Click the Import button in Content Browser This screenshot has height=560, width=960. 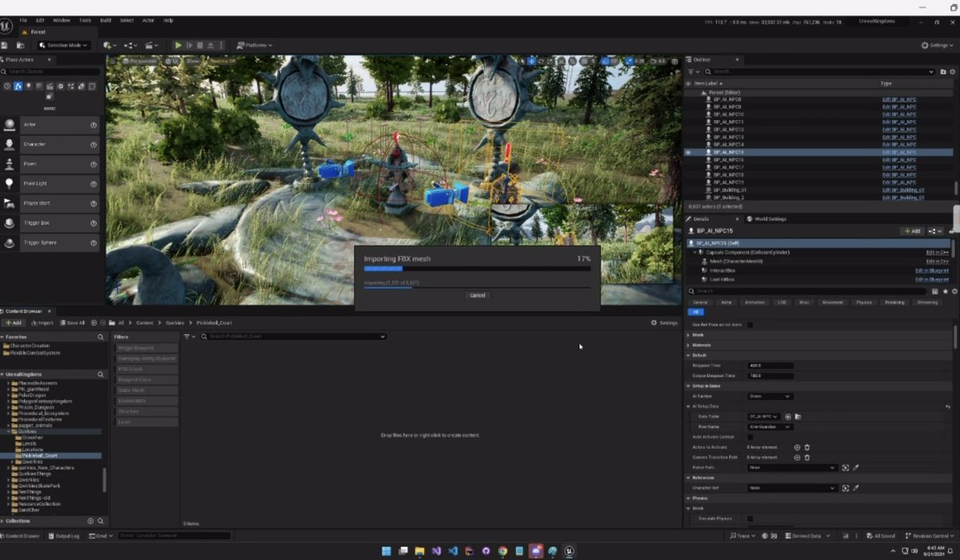(x=42, y=322)
